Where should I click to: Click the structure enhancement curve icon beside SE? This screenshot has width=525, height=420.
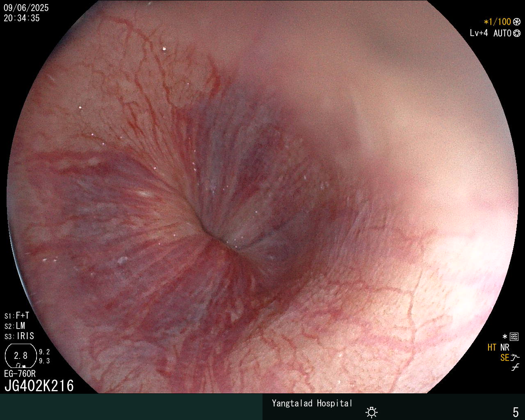(515, 358)
